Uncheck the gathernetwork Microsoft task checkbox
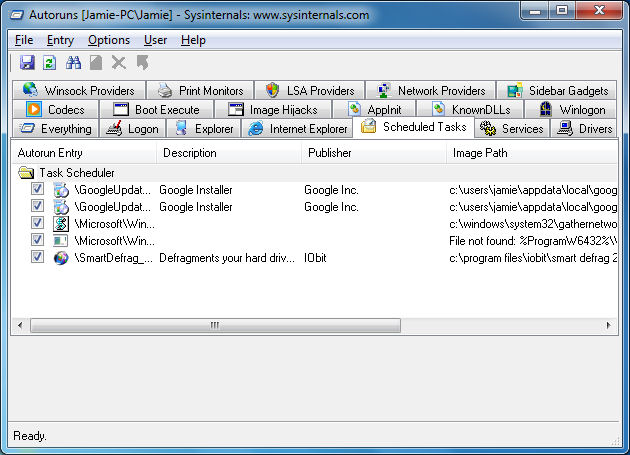 (x=37, y=223)
